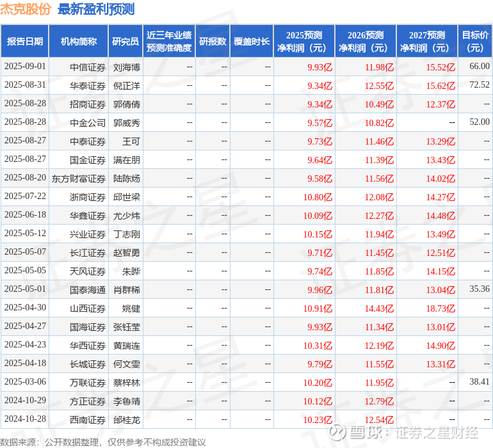This screenshot has height=448, width=493.
Task: Click the 杰克股份 title text
Action: click(26, 9)
